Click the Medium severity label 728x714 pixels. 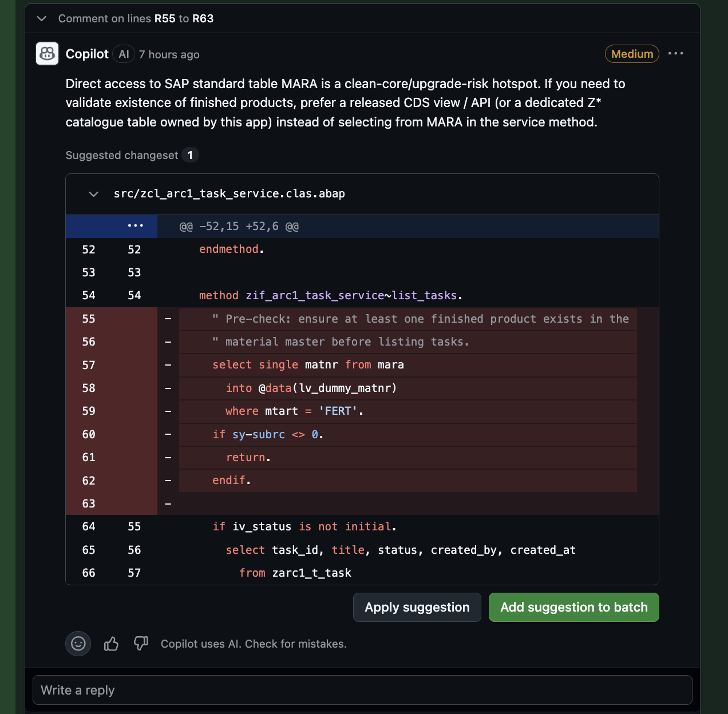632,54
